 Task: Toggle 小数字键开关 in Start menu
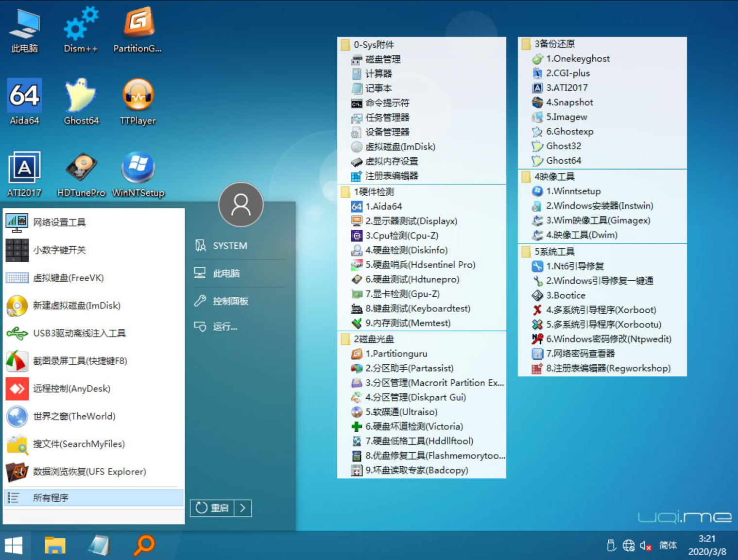coord(94,250)
